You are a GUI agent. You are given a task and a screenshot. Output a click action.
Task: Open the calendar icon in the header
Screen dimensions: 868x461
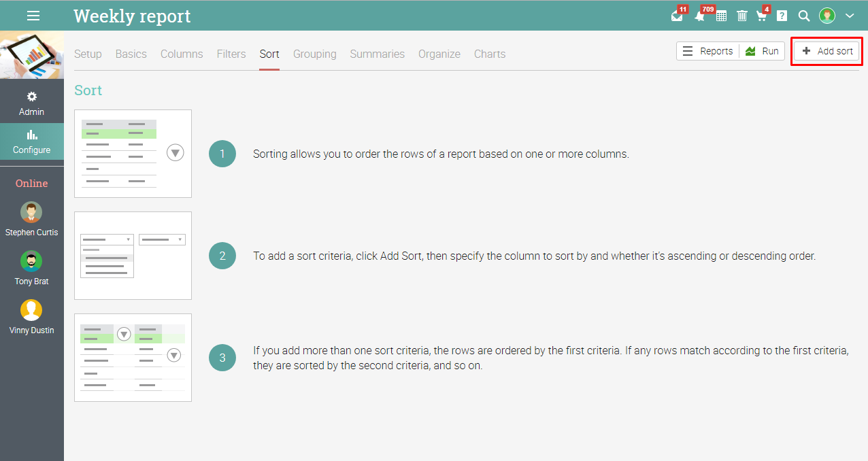[x=721, y=16]
